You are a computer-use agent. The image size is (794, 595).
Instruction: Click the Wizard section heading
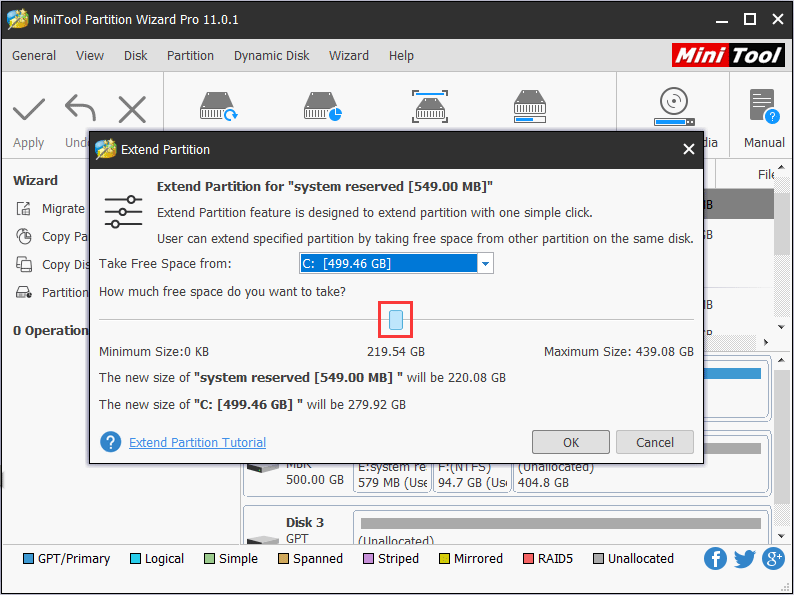coord(35,181)
